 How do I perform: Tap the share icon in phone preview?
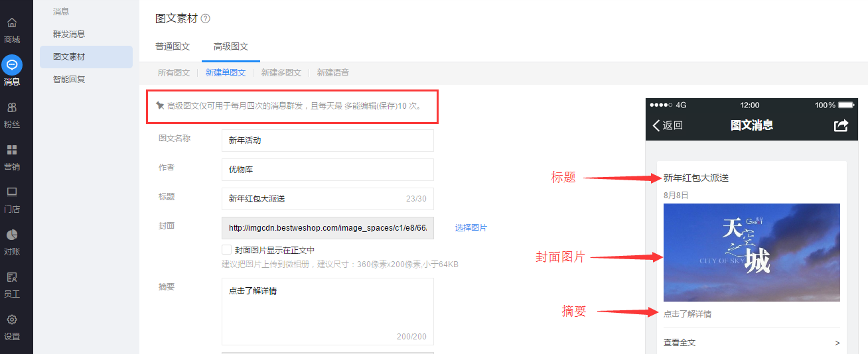[841, 125]
